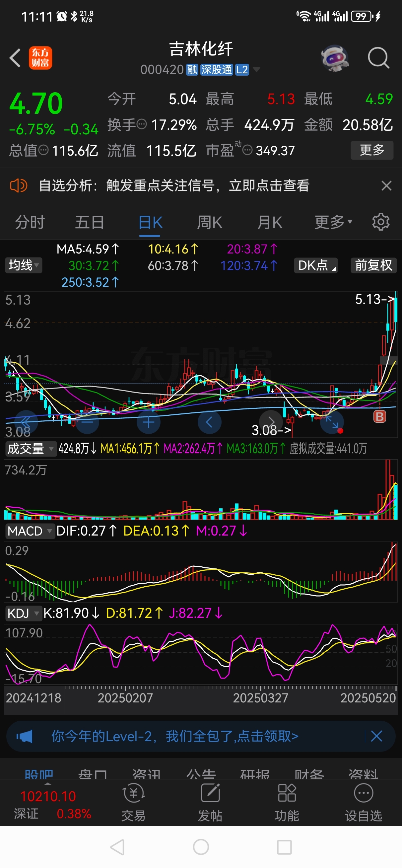Tap 设自选 add to watchlist

click(x=363, y=802)
